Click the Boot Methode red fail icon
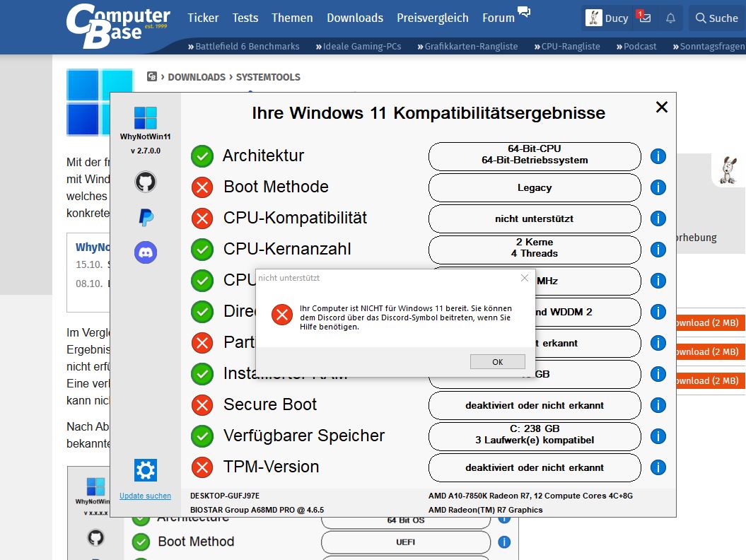This screenshot has width=746, height=560. click(x=202, y=187)
